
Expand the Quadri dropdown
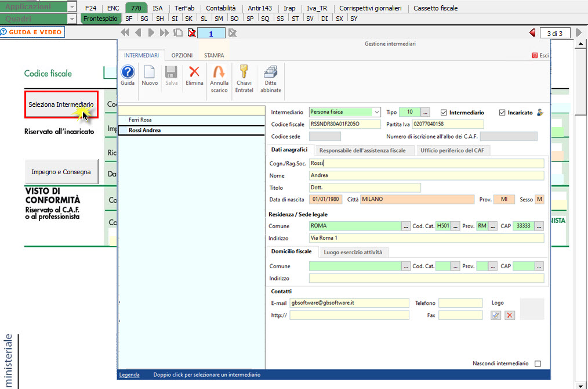click(72, 19)
